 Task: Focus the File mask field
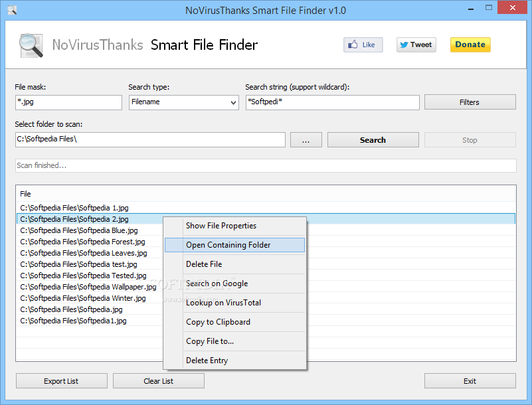[68, 102]
